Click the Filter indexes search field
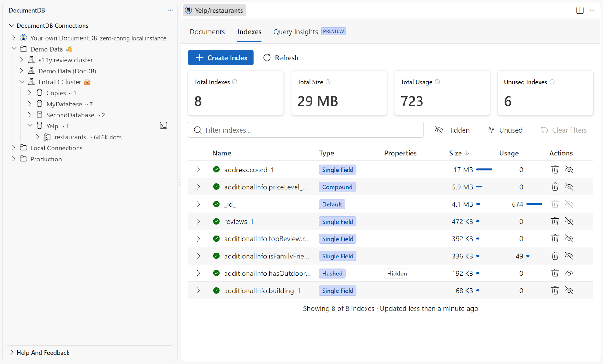Image resolution: width=603 pixels, height=364 pixels. (306, 130)
